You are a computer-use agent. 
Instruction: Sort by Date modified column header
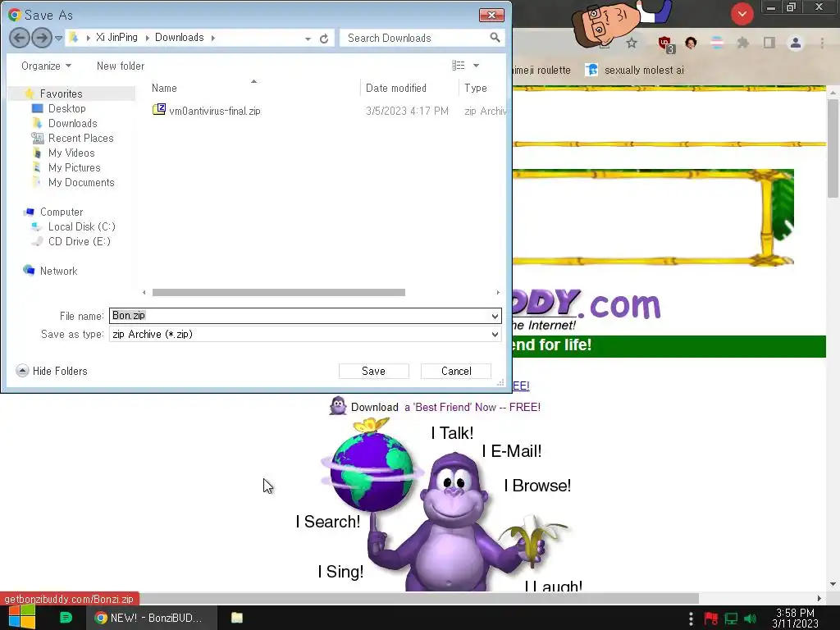pyautogui.click(x=396, y=88)
